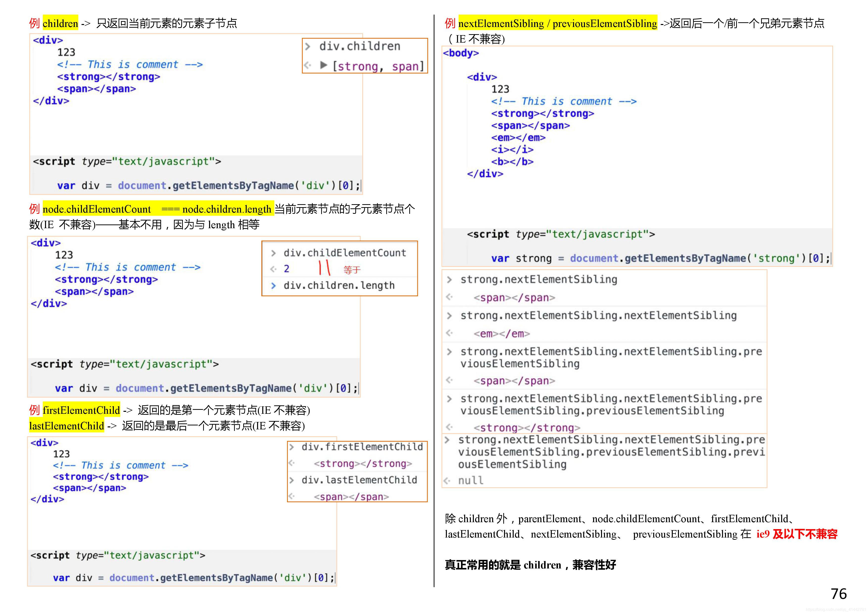This screenshot has height=614, width=868.
Task: Click the highlighted lastElementChild heading
Action: [x=67, y=426]
